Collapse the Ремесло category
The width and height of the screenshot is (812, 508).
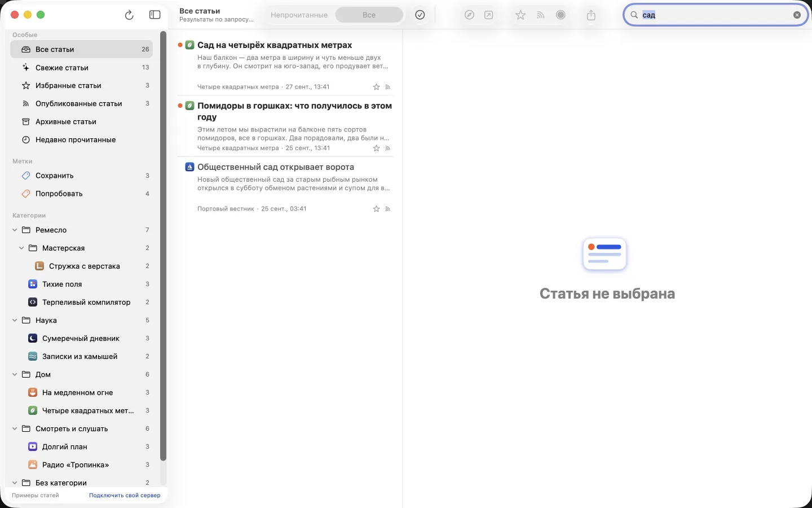tap(15, 230)
